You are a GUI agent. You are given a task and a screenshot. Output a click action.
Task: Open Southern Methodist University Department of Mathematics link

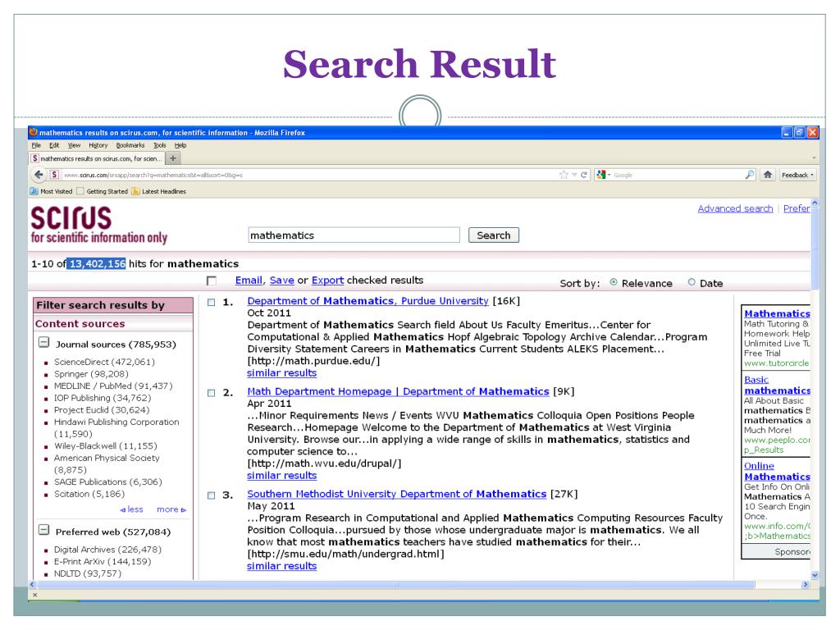coord(396,494)
